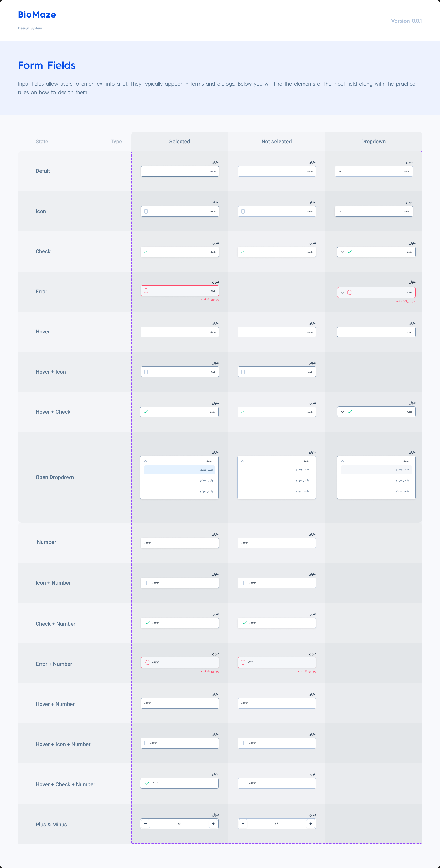
Task: Click check icon in Hover + Check Selected field
Action: point(146,412)
